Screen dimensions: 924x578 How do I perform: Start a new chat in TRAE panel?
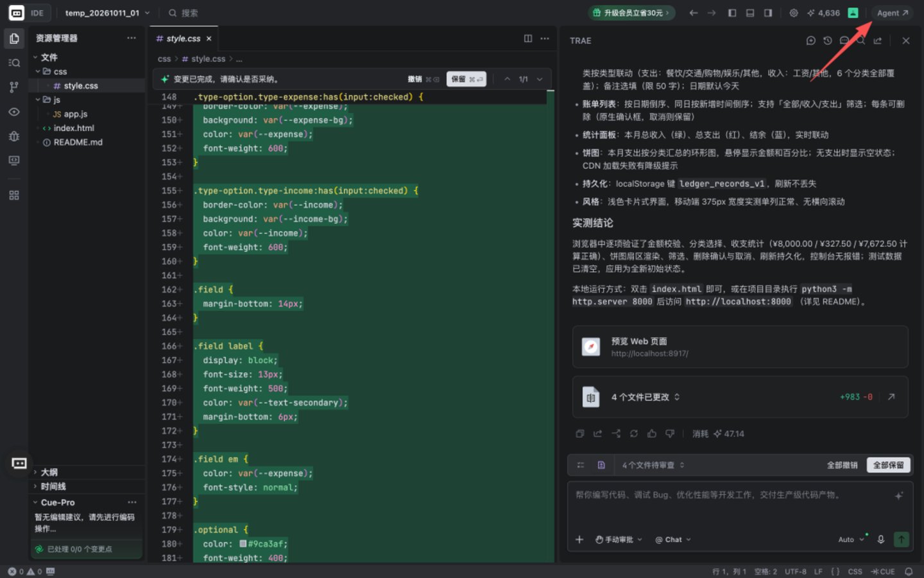tap(811, 40)
